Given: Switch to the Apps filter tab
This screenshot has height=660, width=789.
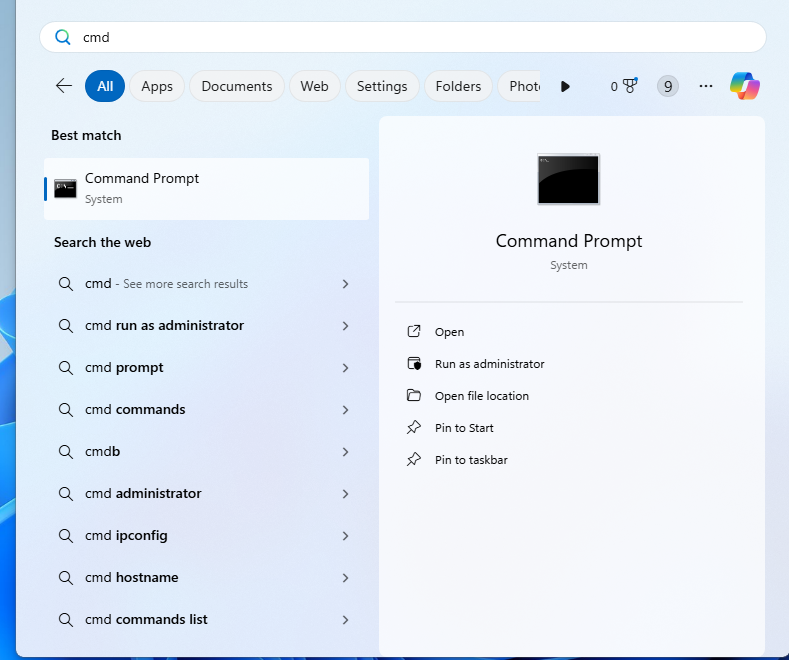Looking at the screenshot, I should (x=157, y=86).
